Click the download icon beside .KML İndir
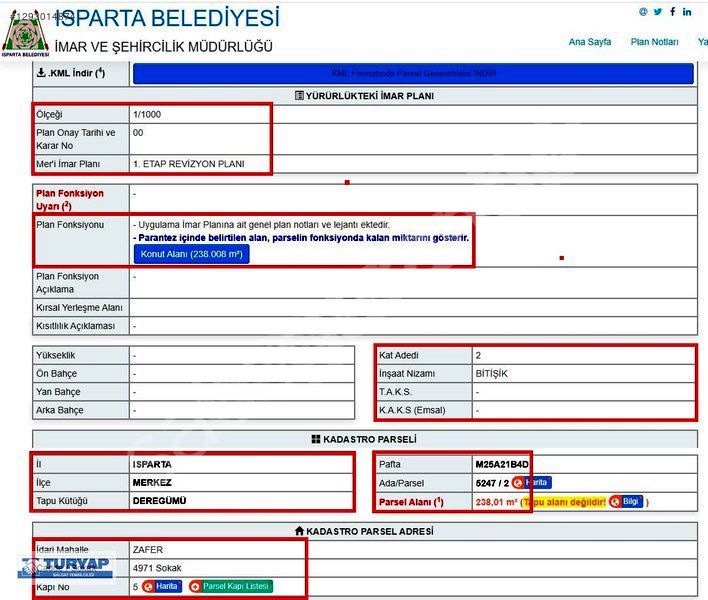This screenshot has width=708, height=600. (41, 73)
